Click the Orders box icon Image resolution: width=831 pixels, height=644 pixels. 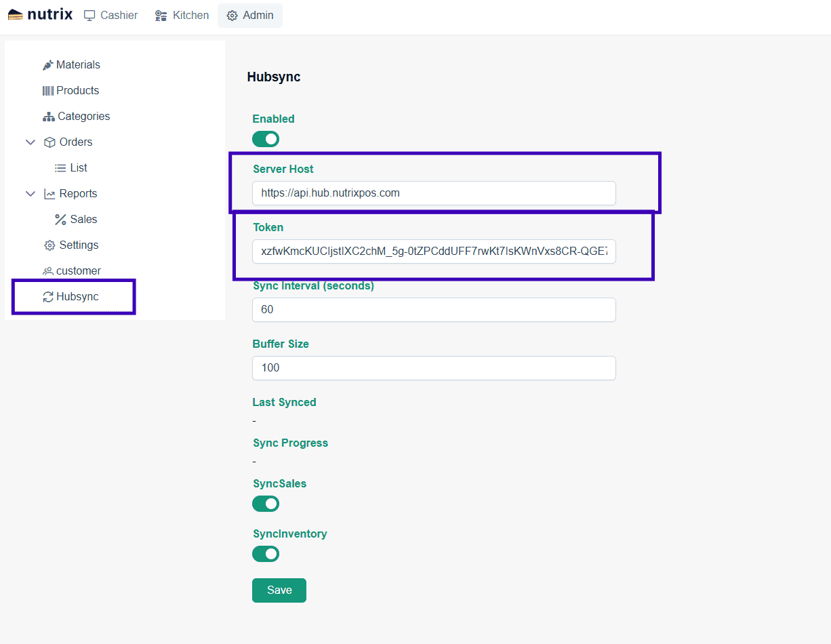coord(49,142)
